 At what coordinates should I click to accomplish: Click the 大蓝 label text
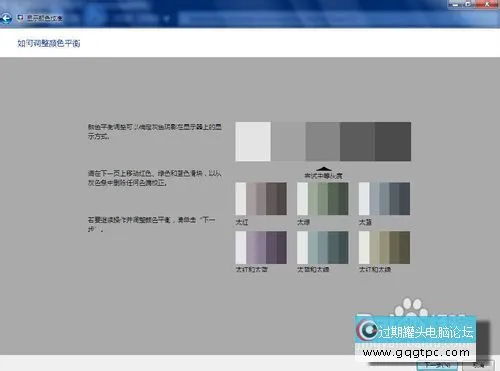[x=365, y=222]
